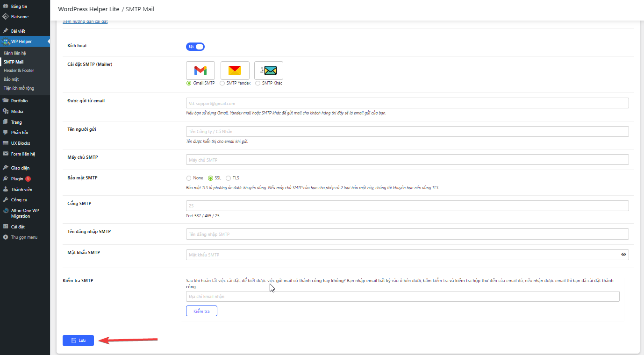This screenshot has width=644, height=355.
Task: Select the TLS security radio button
Action: pos(229,178)
